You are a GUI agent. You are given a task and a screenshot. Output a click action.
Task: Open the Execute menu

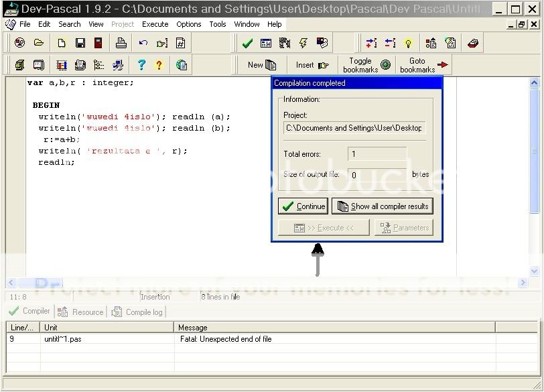click(155, 24)
